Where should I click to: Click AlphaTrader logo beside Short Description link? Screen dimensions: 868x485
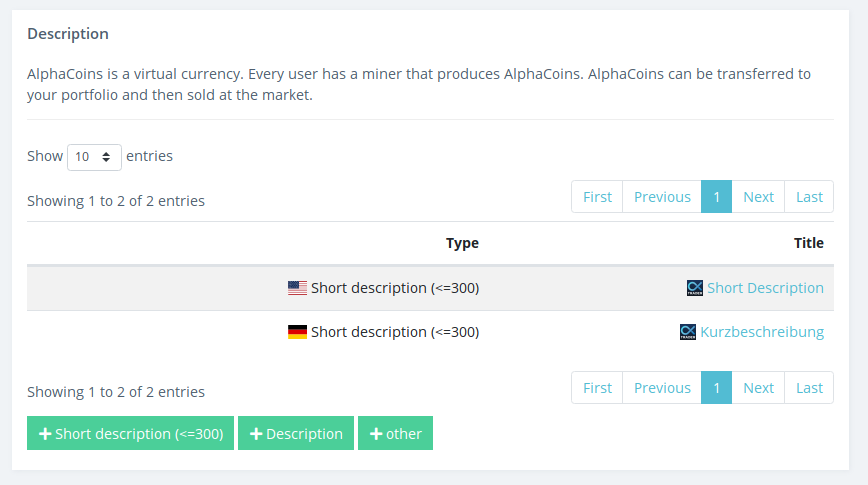click(695, 288)
